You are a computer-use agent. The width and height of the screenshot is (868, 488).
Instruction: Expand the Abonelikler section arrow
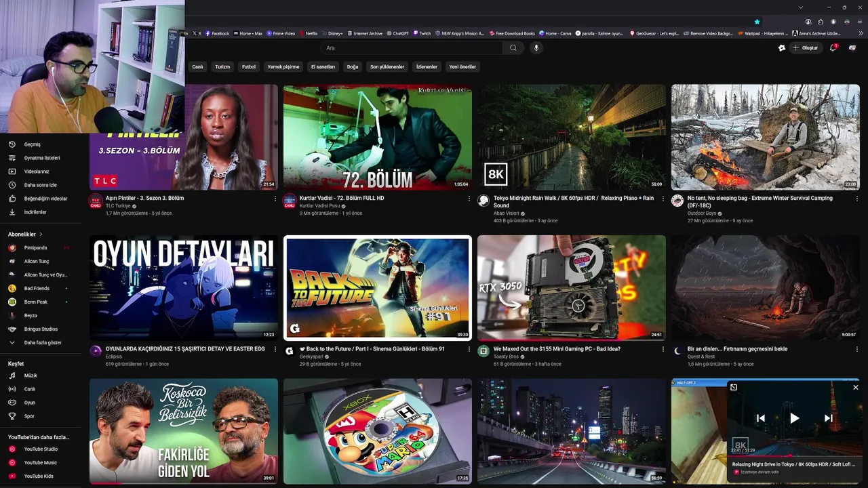[x=41, y=235]
